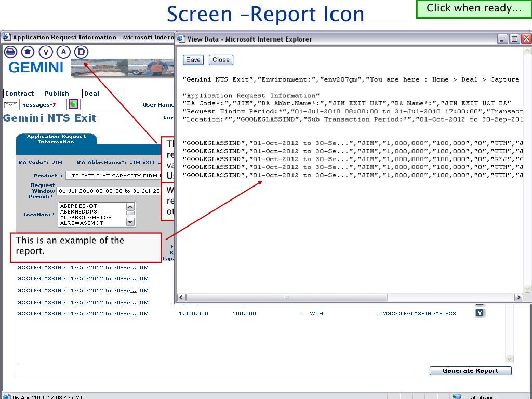Click the View Data horizontal scrollbar thumb
The width and height of the screenshot is (532, 399).
(x=286, y=297)
